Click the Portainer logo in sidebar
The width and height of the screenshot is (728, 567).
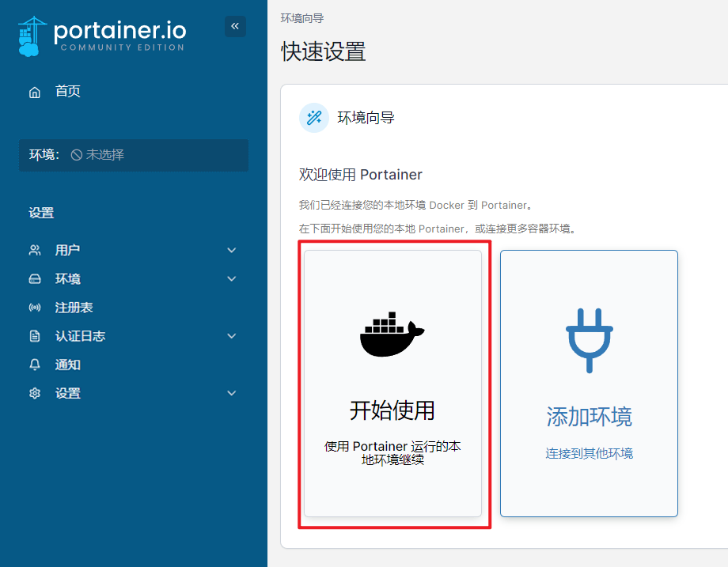[x=101, y=35]
